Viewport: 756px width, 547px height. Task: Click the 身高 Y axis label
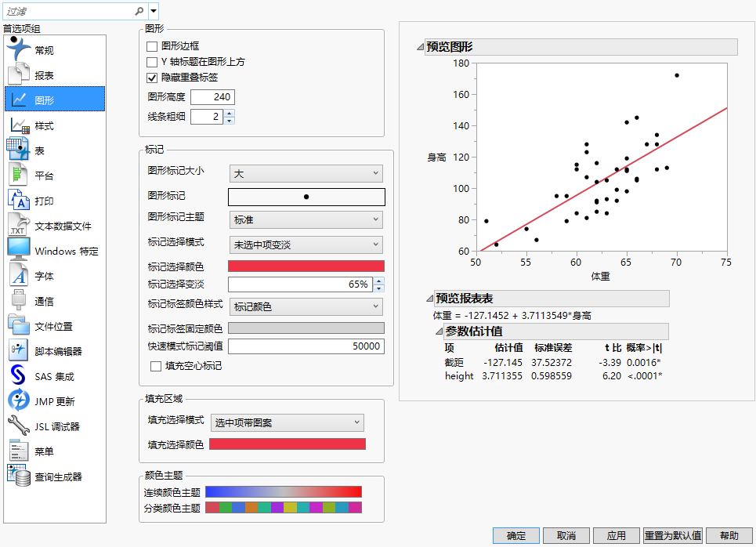point(436,158)
